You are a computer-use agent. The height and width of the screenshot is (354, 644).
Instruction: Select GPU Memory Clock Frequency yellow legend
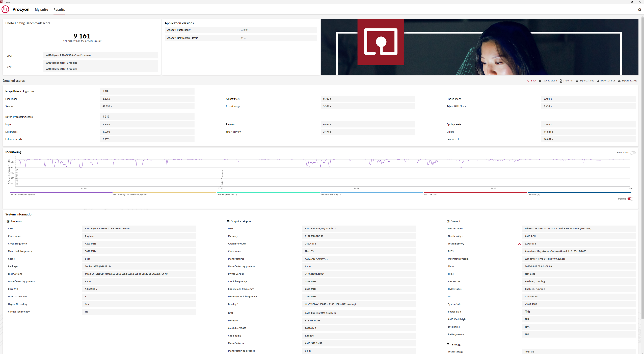165,192
